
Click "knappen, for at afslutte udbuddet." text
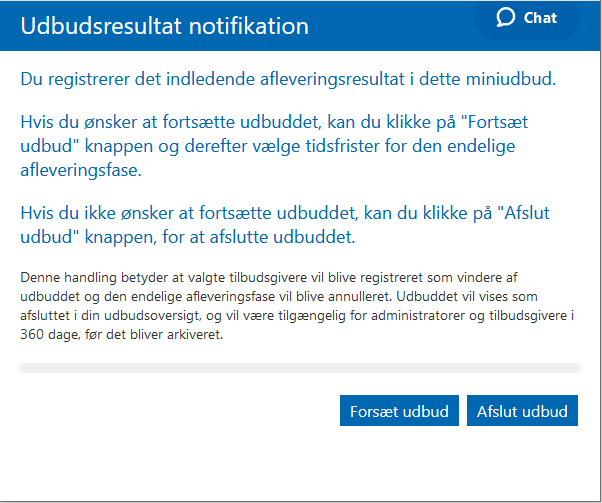(x=220, y=237)
